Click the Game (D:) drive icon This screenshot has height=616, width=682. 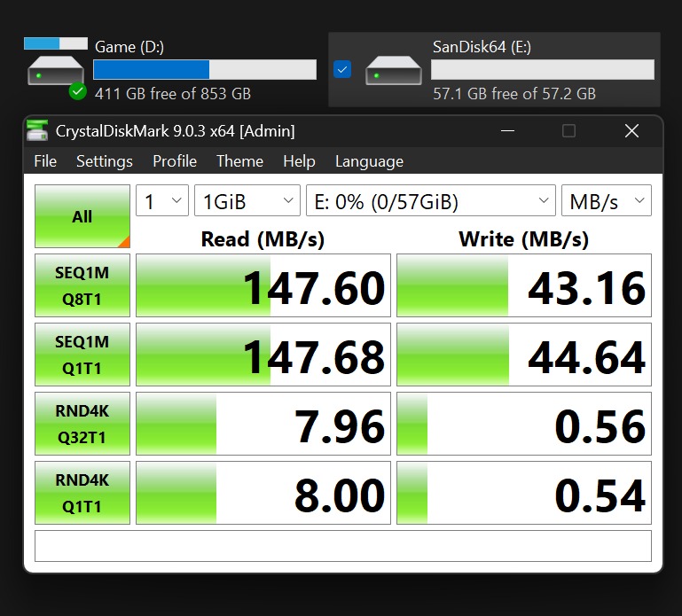point(56,70)
